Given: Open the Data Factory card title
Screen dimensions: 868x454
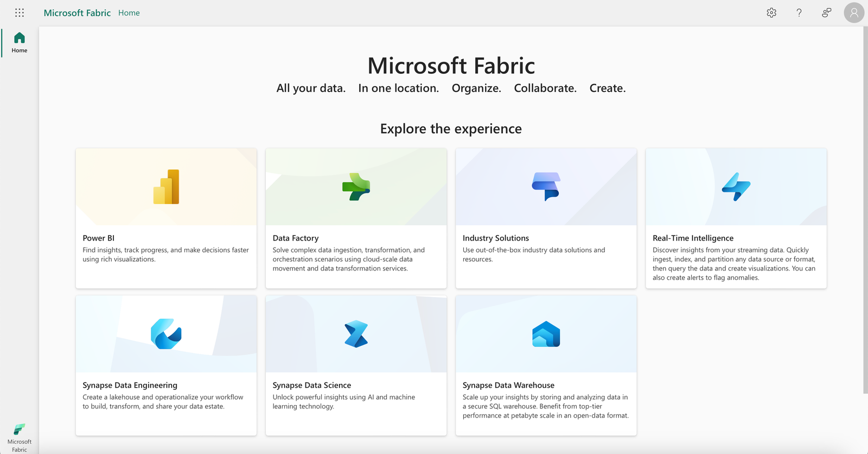Looking at the screenshot, I should [296, 238].
